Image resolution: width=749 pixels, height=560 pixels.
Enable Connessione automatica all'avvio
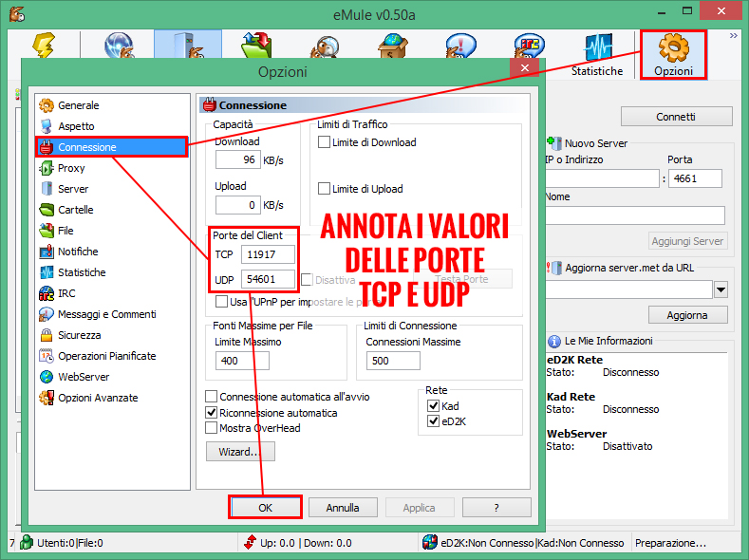(211, 397)
